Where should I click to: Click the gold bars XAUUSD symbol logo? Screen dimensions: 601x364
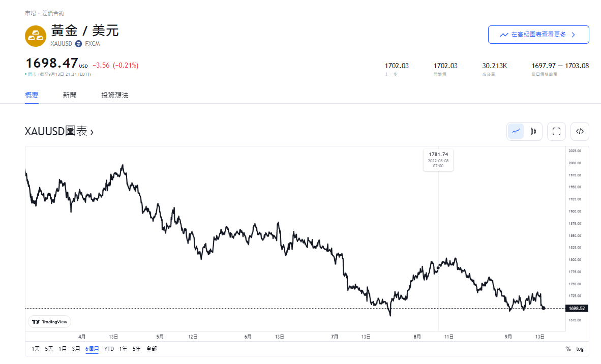[x=35, y=36]
